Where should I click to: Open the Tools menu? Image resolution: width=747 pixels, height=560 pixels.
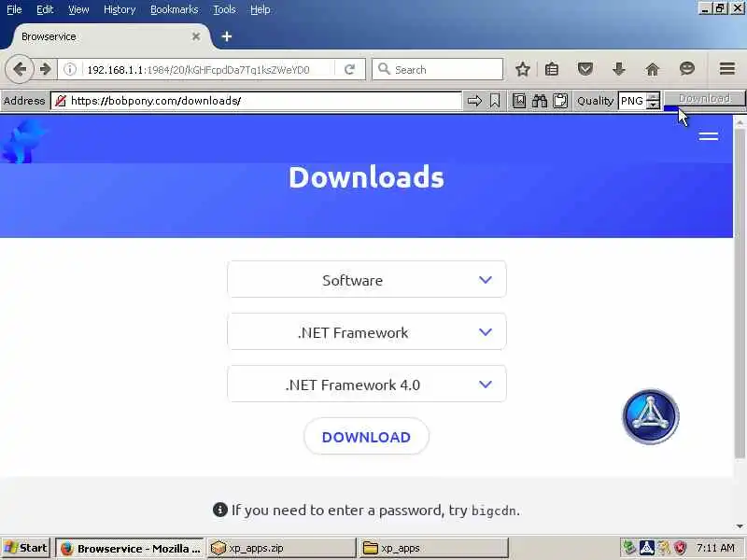click(x=224, y=9)
